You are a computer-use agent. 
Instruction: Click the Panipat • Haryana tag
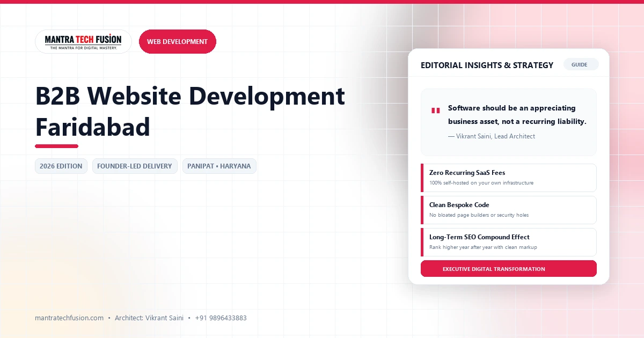click(219, 166)
